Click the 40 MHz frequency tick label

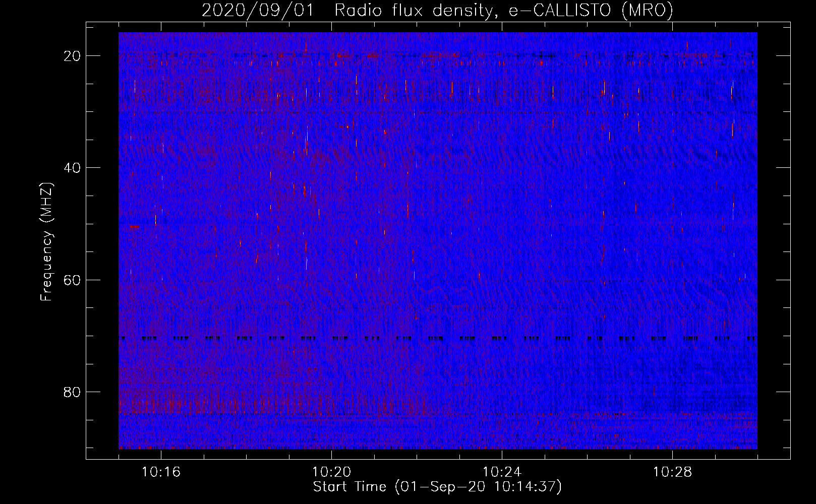[x=72, y=168]
